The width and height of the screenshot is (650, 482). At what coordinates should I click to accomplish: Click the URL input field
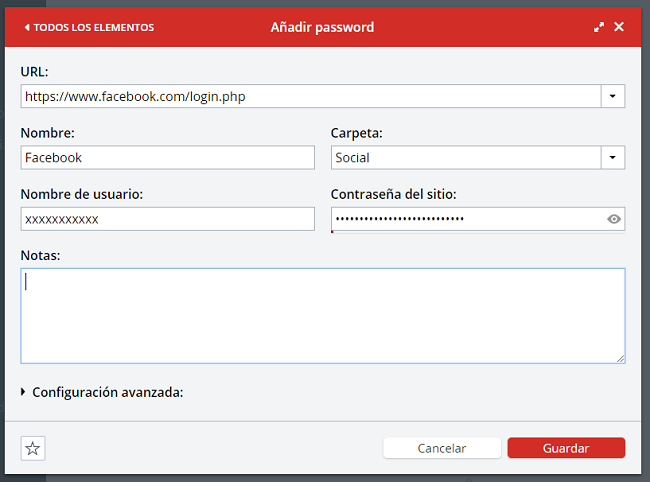pos(310,96)
